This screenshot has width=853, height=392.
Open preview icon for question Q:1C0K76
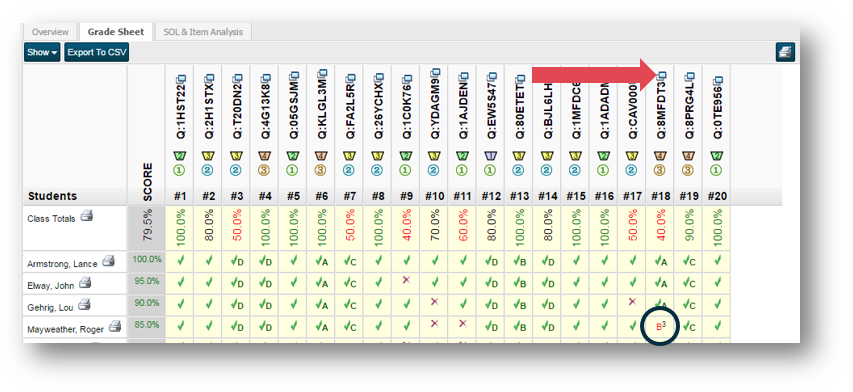[x=407, y=78]
